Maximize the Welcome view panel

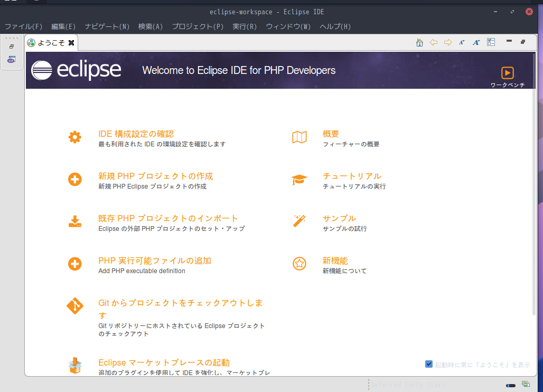[x=523, y=42]
